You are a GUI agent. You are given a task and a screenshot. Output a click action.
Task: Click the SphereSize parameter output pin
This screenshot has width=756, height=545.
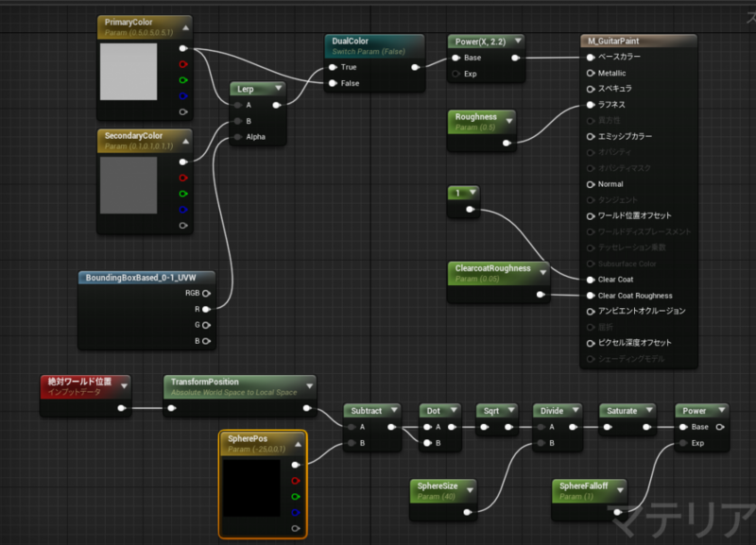pos(467,512)
